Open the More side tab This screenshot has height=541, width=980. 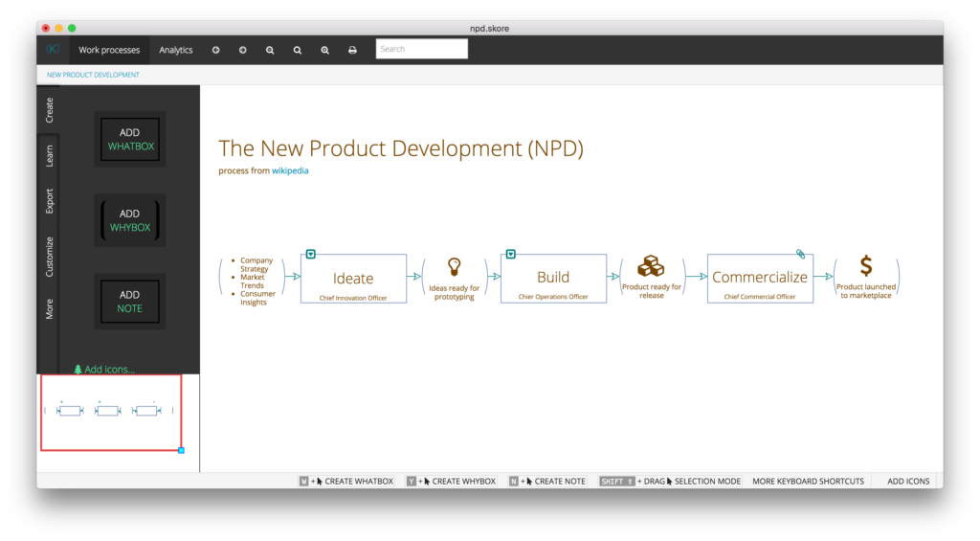click(x=50, y=309)
